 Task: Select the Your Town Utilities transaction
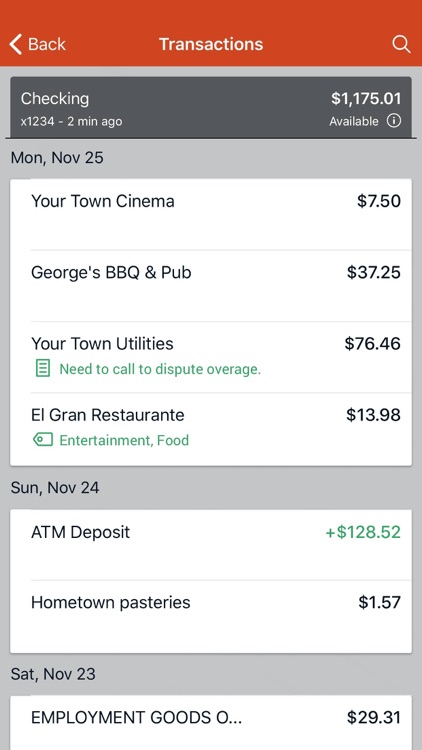click(x=211, y=357)
